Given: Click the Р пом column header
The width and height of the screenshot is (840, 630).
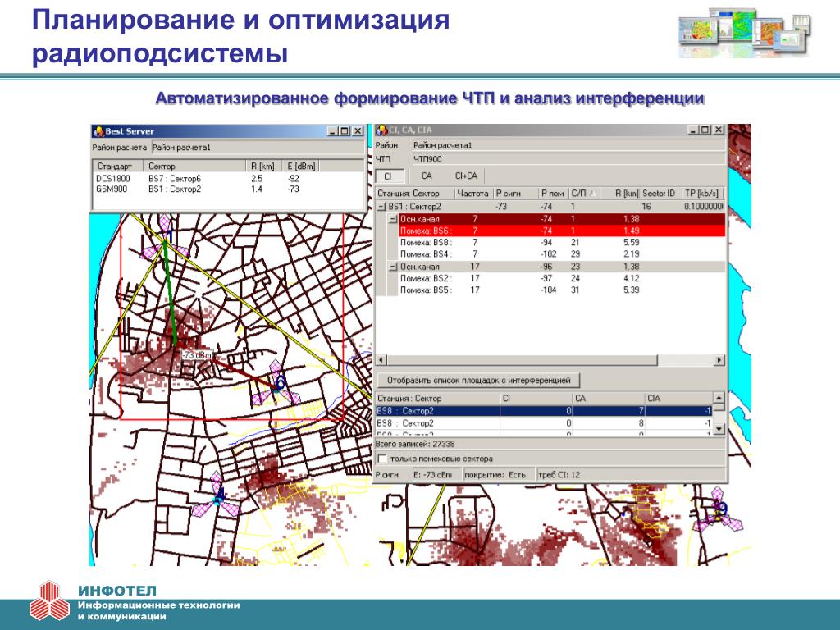Looking at the screenshot, I should [x=552, y=194].
